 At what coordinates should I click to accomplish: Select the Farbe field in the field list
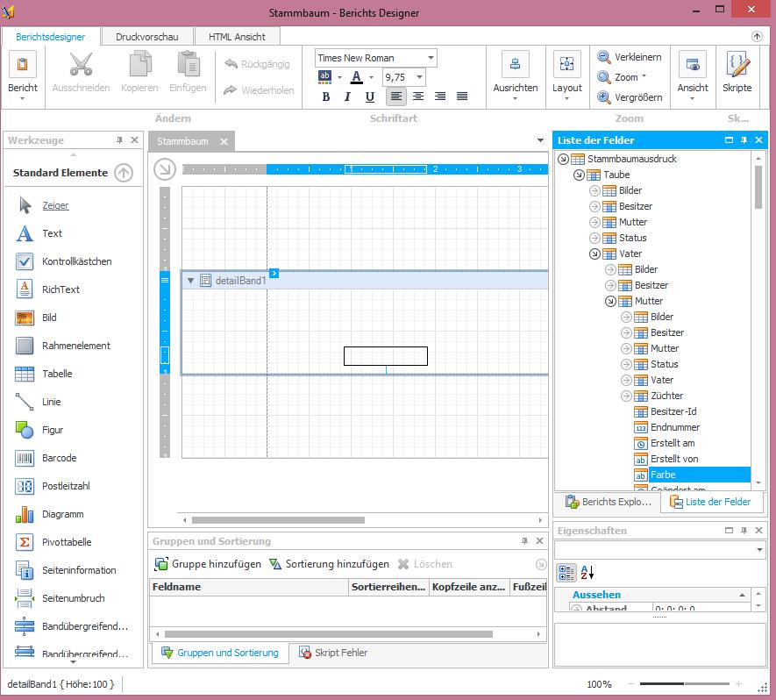coord(663,475)
